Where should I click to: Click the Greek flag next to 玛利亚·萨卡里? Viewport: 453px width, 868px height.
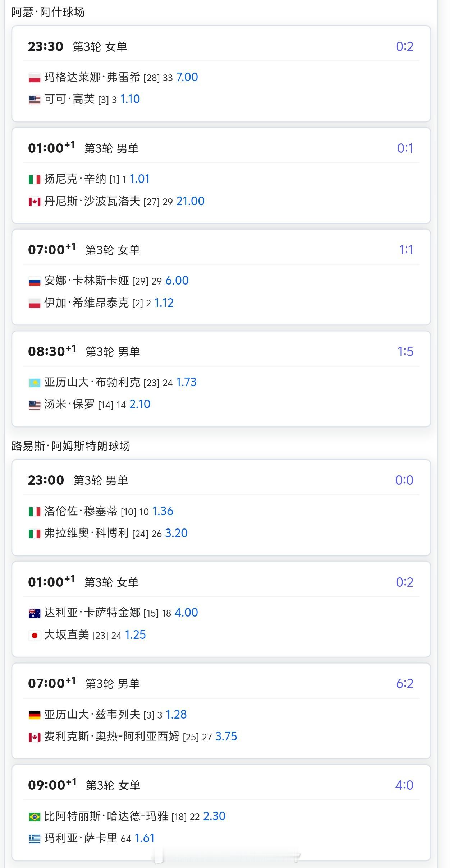35,839
